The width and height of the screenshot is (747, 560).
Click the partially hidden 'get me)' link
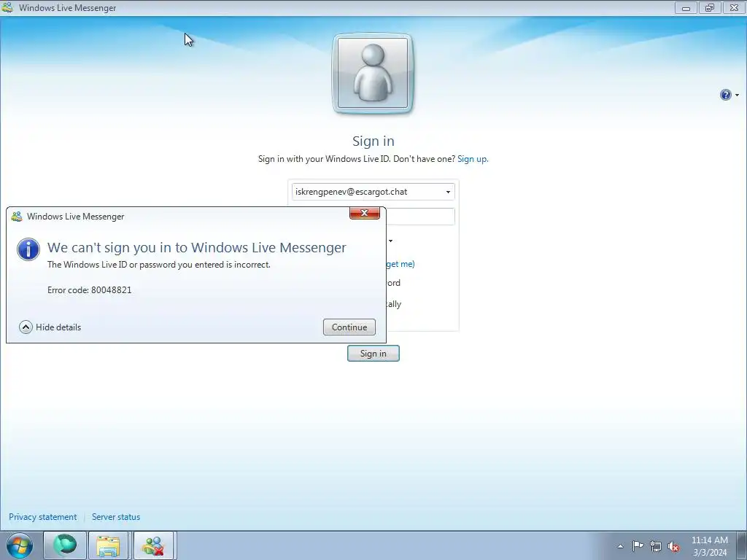400,264
